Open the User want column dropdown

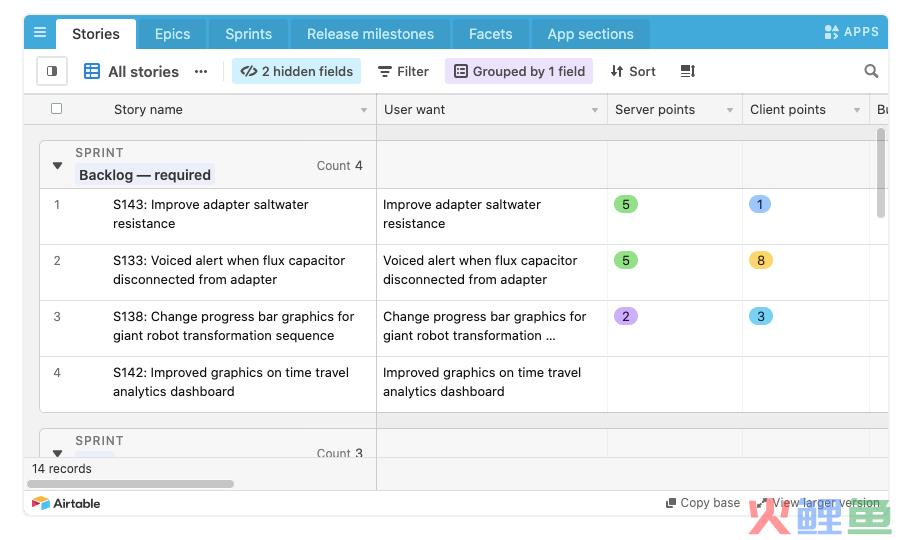(x=595, y=110)
